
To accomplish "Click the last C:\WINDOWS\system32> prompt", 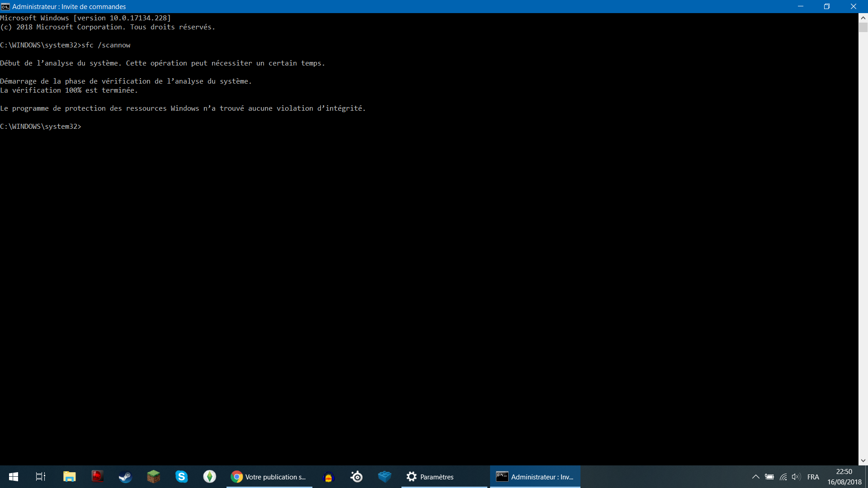I will point(41,127).
